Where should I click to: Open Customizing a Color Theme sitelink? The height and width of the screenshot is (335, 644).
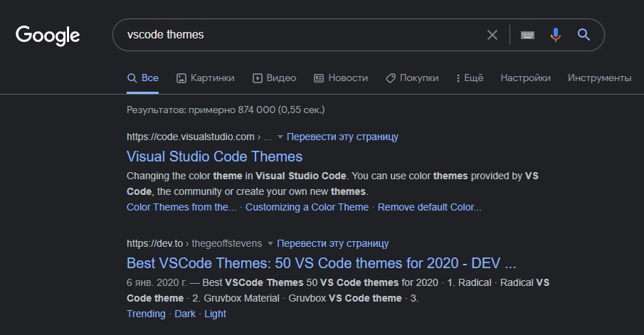point(307,207)
